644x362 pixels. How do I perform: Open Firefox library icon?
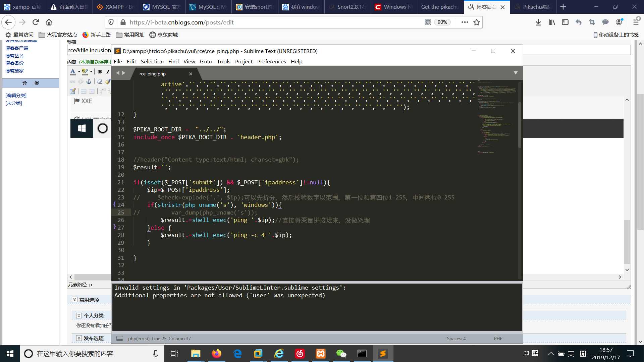point(552,22)
